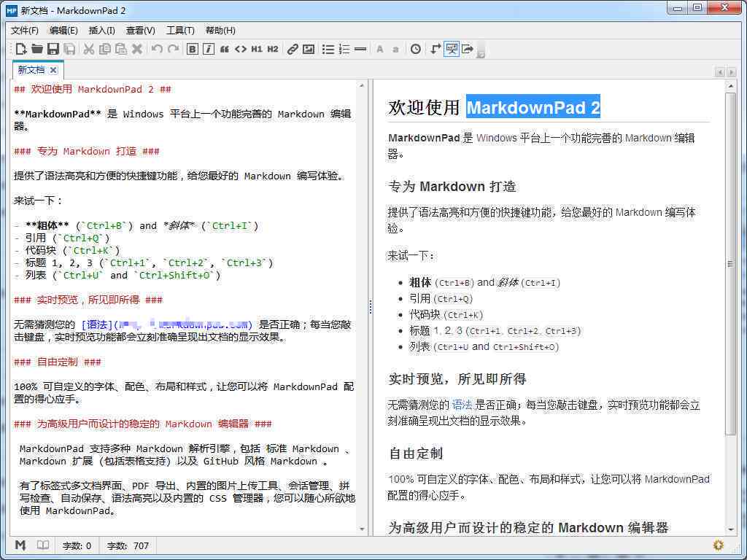Click the editor scrollbar down arrow
Viewport: 747px width, 560px height.
click(x=362, y=529)
